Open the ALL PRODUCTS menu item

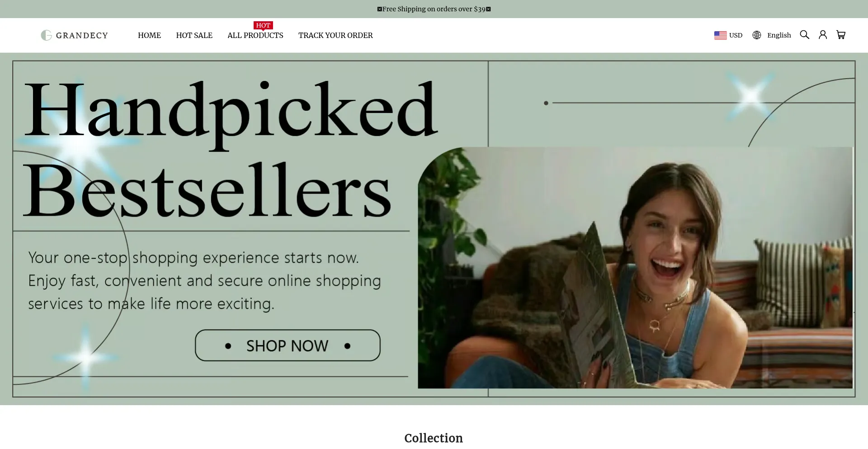point(255,35)
